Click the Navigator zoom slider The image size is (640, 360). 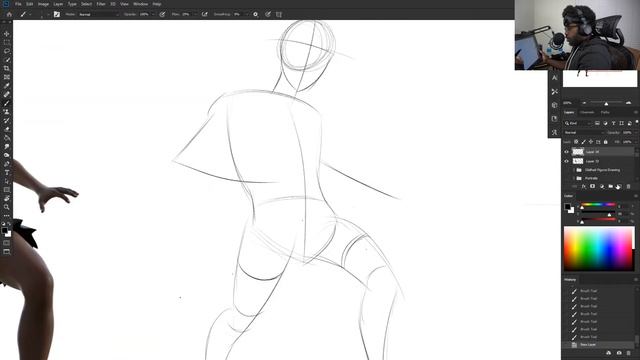tap(606, 103)
